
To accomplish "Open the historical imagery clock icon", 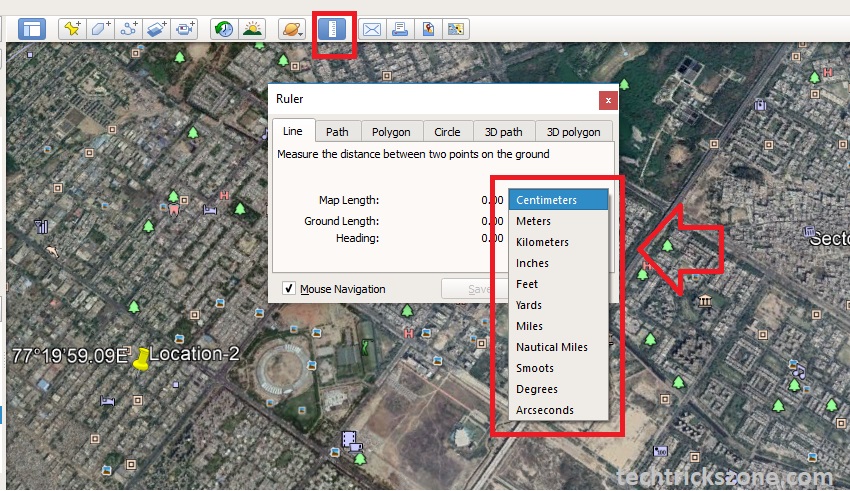I will click(224, 29).
